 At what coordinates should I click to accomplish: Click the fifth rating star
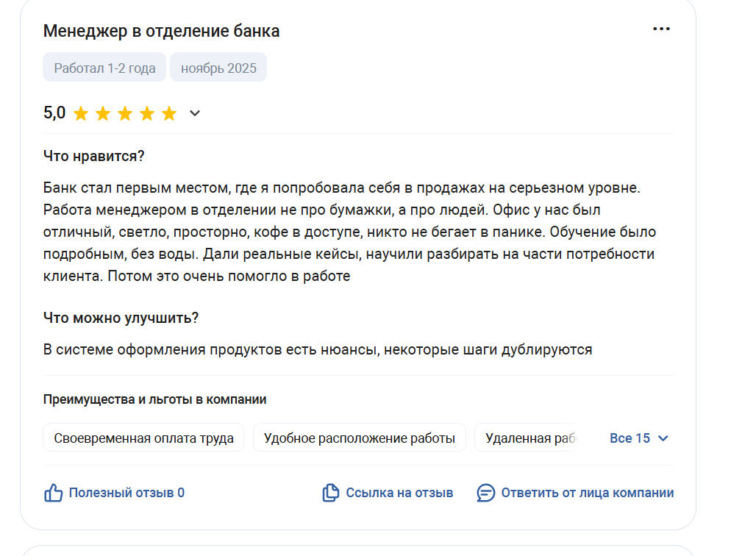point(169,113)
